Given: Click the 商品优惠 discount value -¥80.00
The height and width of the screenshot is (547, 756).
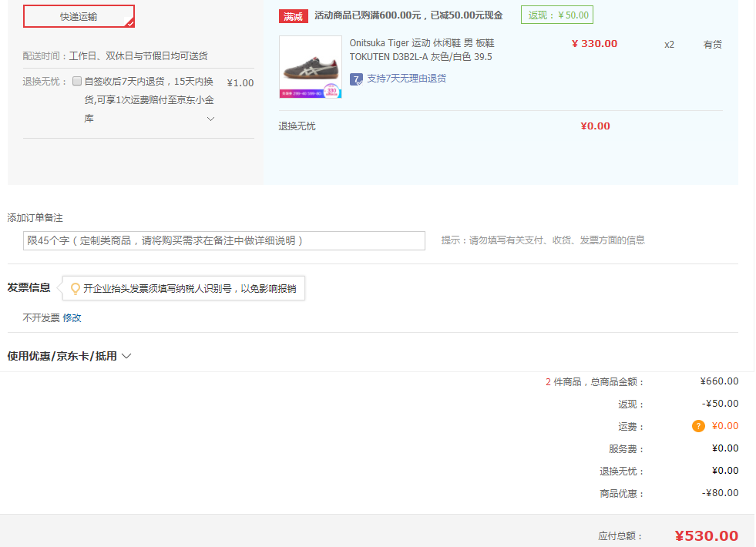Looking at the screenshot, I should [x=720, y=493].
